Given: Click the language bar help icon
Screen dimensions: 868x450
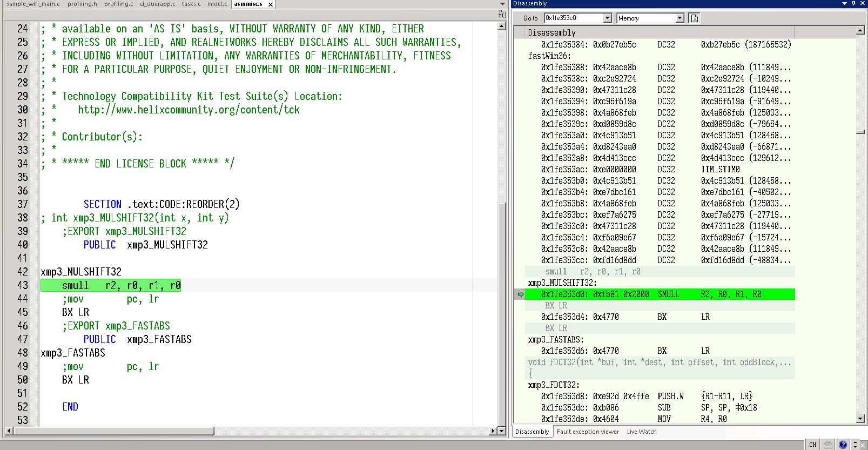Looking at the screenshot, I should (x=843, y=445).
